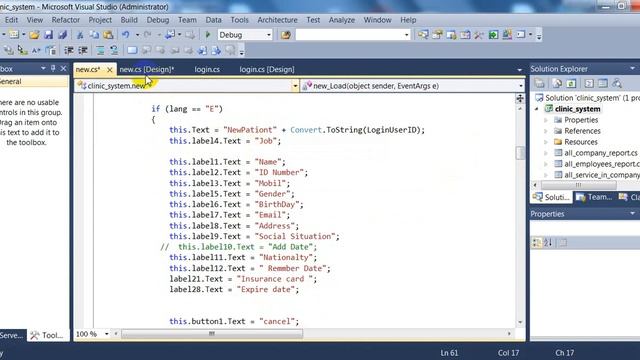This screenshot has height=360, width=640.
Task: Collapse the clinic_system project node
Action: click(537, 109)
